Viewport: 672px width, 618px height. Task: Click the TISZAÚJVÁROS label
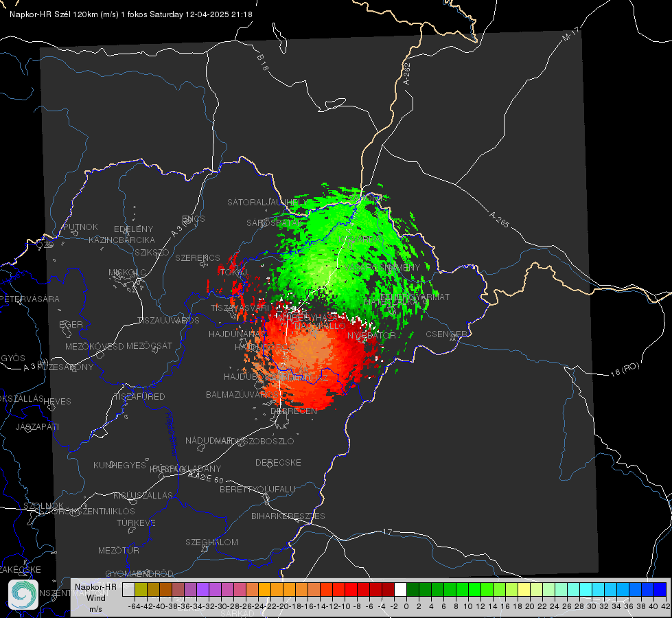click(168, 321)
